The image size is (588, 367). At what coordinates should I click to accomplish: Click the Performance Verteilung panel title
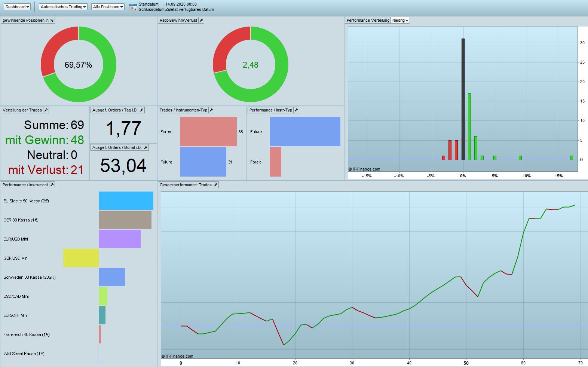(368, 20)
